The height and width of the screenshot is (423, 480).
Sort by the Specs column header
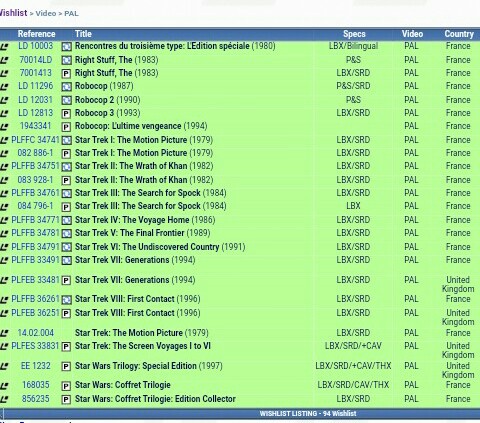point(354,34)
